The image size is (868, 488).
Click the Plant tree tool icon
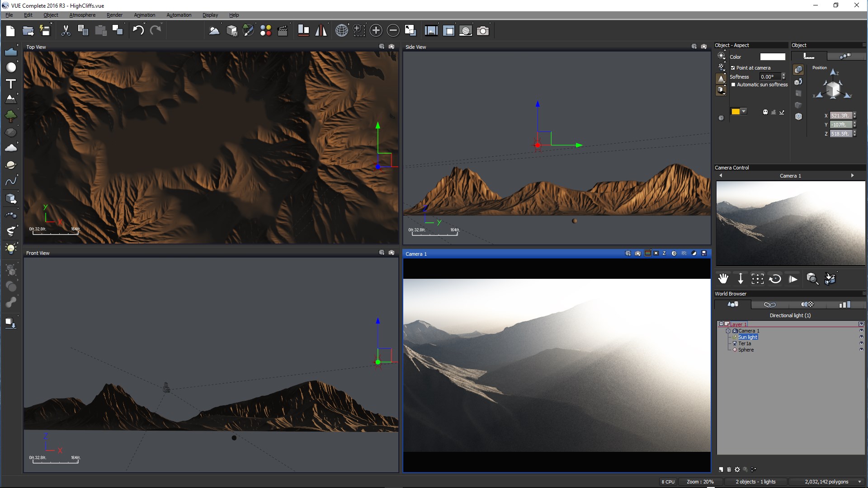11,116
